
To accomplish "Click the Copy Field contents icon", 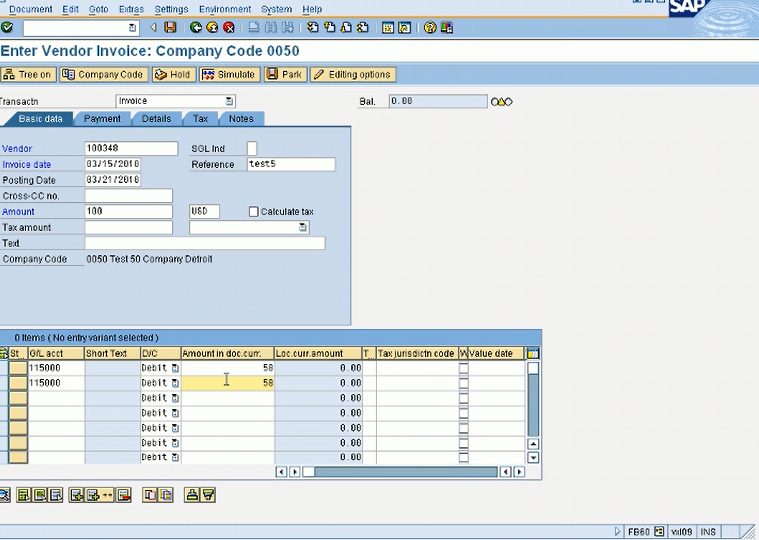I will click(167, 495).
